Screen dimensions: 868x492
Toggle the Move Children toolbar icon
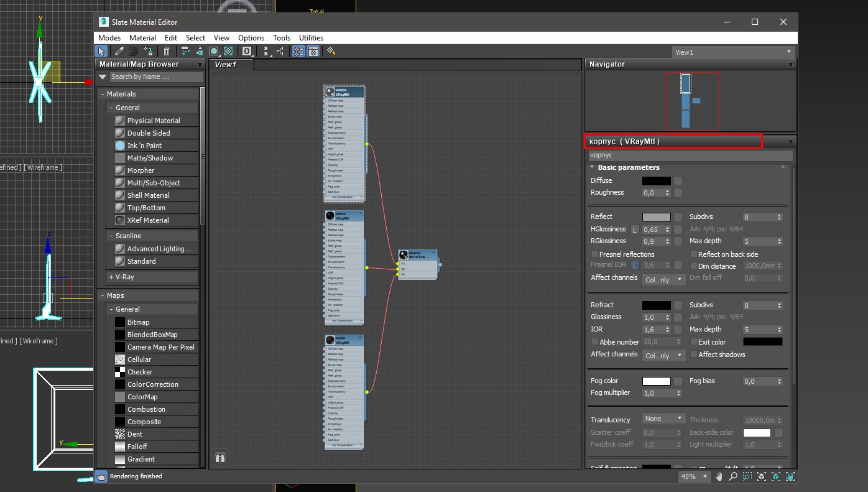tap(185, 52)
